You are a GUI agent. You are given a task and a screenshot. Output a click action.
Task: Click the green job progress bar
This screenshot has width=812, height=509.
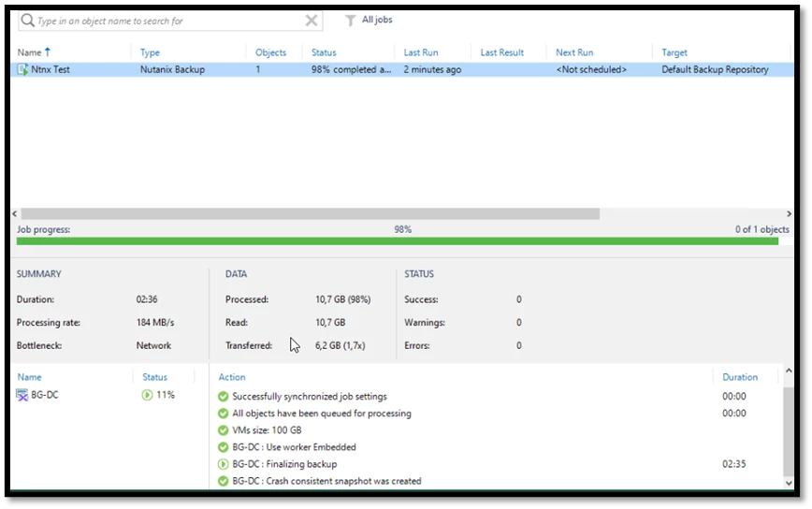[x=398, y=241]
